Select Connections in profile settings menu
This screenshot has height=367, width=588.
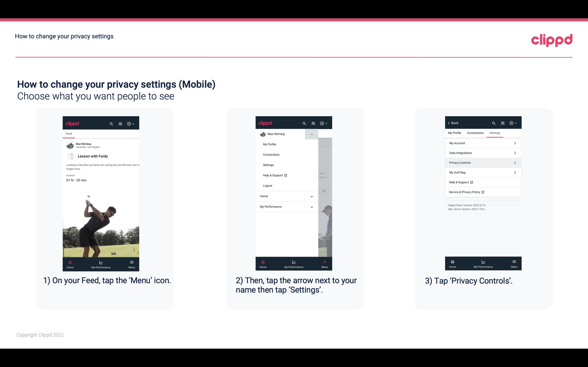coord(271,154)
